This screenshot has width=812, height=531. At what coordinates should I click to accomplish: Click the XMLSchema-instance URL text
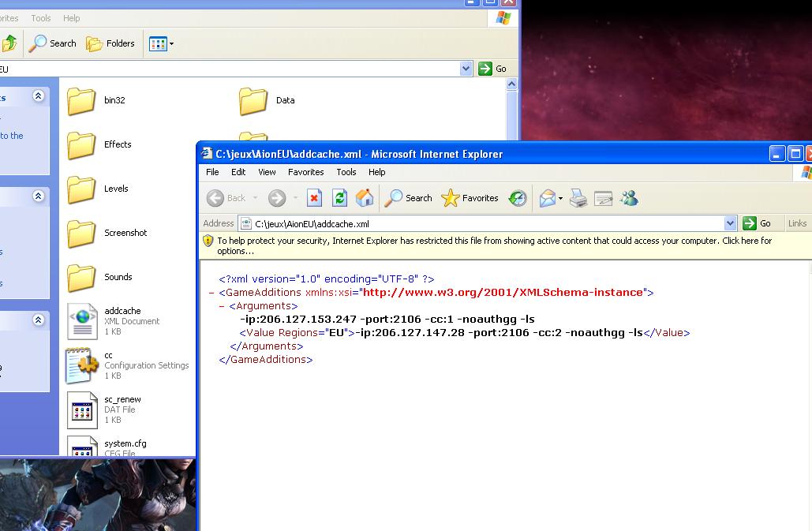503,293
